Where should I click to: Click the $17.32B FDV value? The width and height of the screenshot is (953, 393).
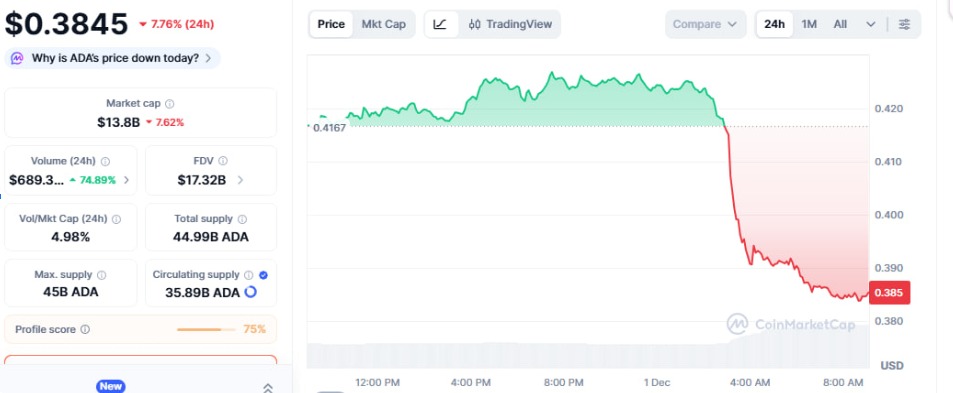[x=202, y=180]
